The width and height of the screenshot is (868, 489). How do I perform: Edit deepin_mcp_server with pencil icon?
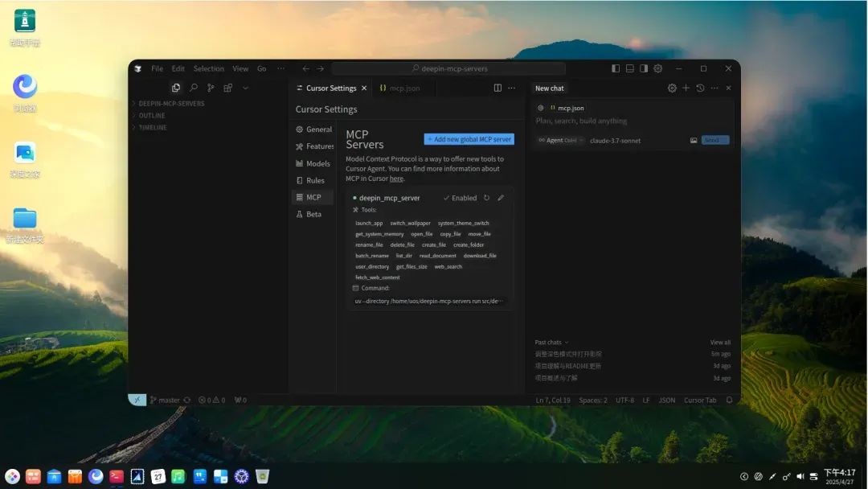coord(501,198)
